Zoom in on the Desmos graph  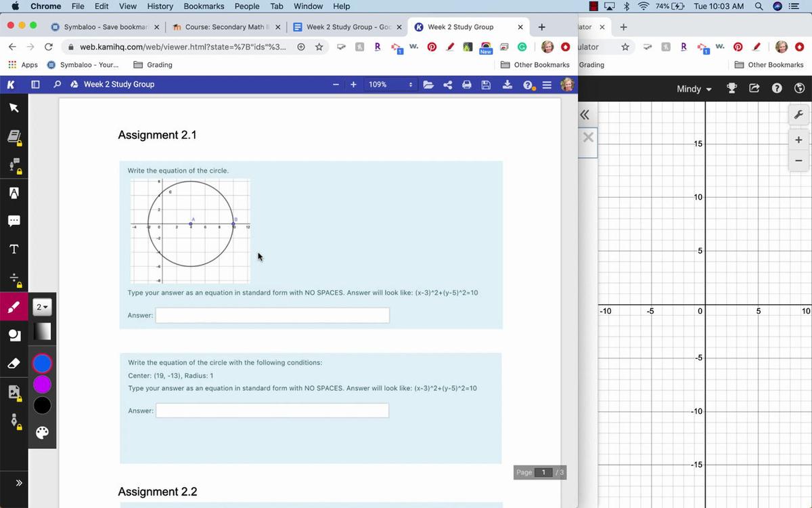click(x=798, y=140)
